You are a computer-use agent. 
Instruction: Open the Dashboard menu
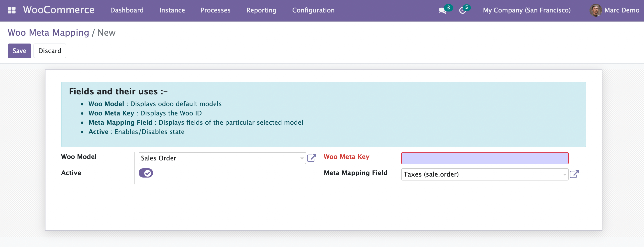127,10
